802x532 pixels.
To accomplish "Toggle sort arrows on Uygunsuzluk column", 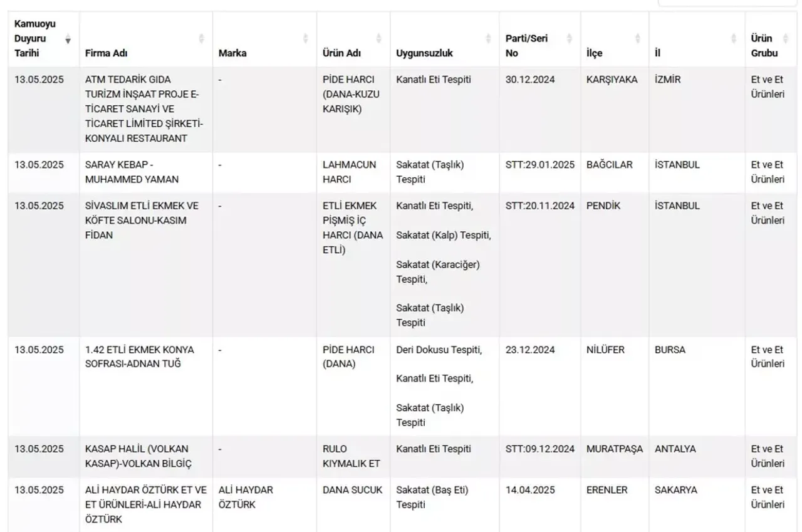I will (488, 39).
